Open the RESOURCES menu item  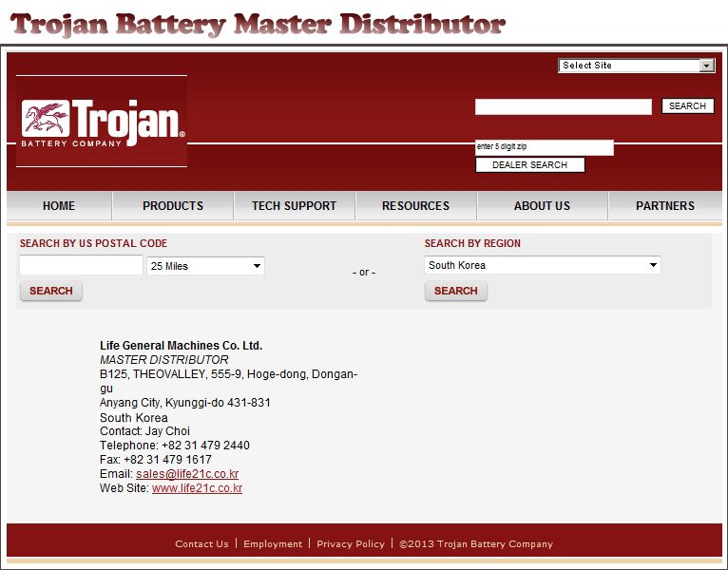tap(415, 205)
